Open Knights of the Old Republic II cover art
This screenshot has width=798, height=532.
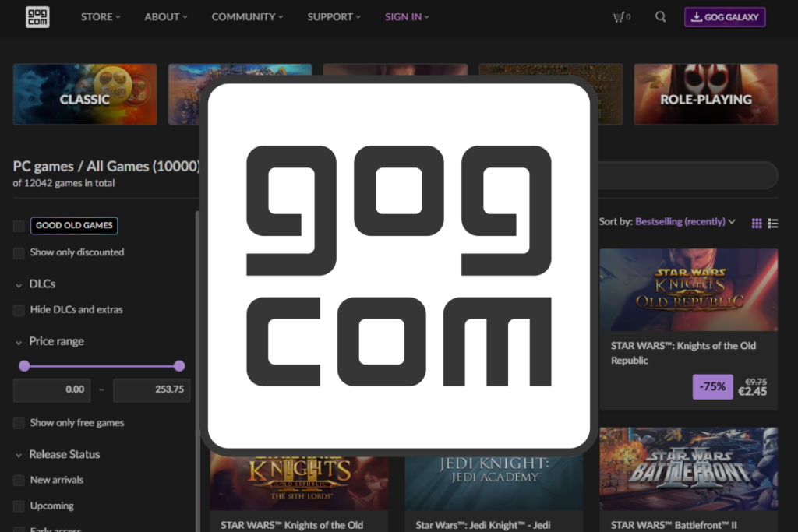(299, 483)
